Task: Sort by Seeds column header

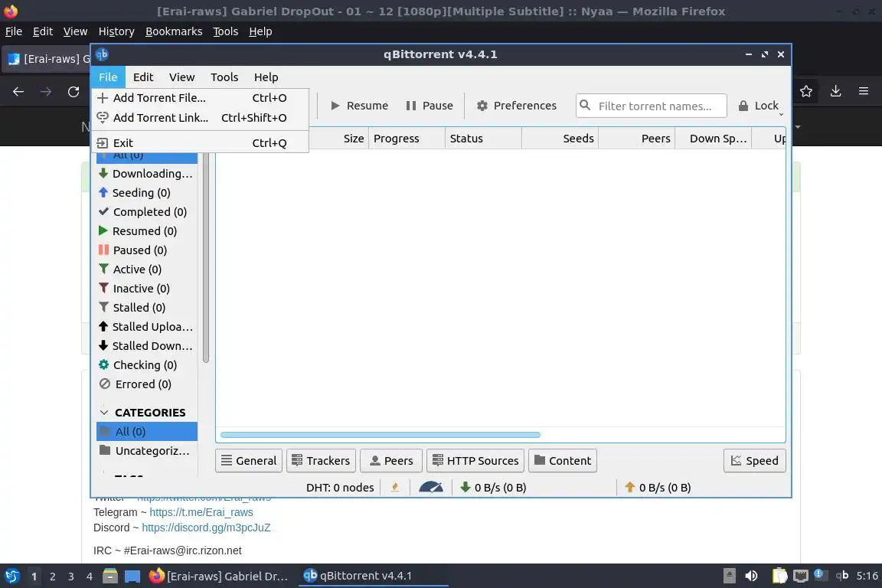Action: pos(560,139)
